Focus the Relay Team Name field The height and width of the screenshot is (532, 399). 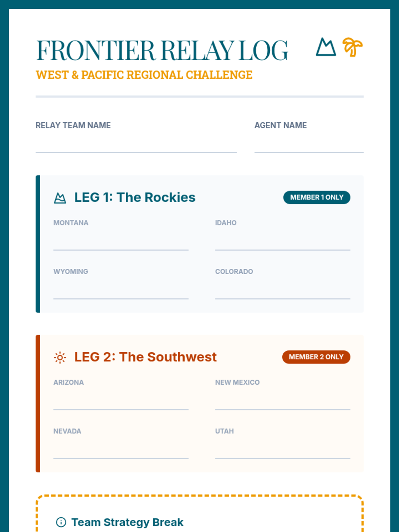pyautogui.click(x=136, y=144)
